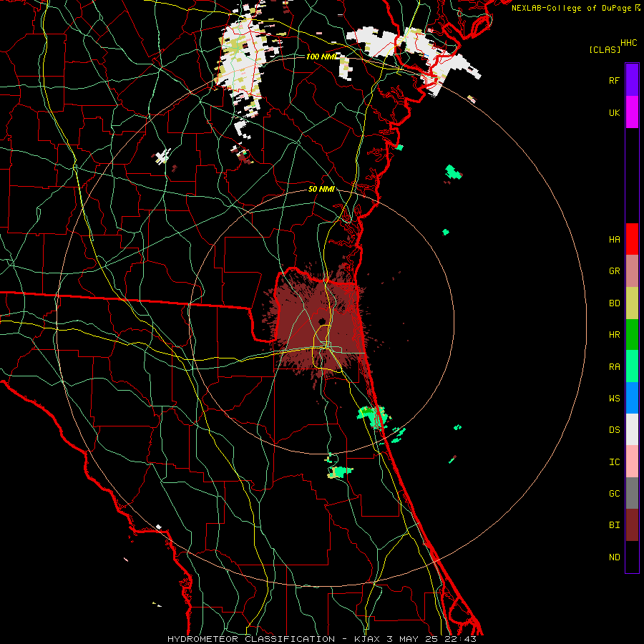Click the 'DS' legend label
Viewport: 644px width, 644px height.
tap(614, 430)
